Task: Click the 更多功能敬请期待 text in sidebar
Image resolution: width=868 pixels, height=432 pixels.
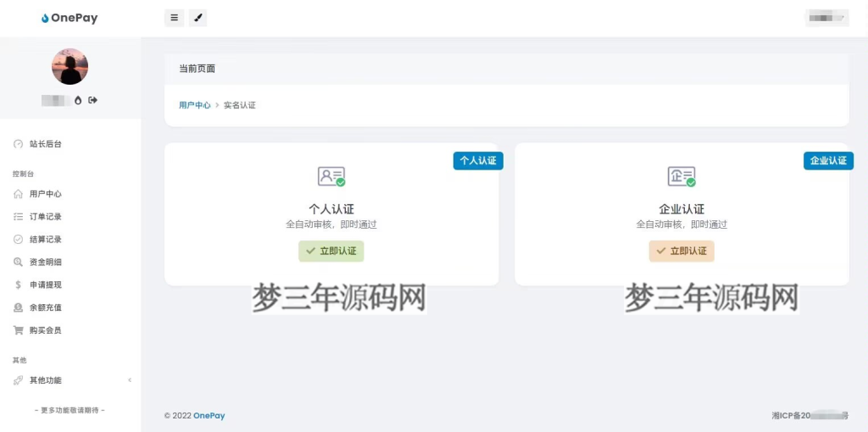Action: tap(70, 411)
